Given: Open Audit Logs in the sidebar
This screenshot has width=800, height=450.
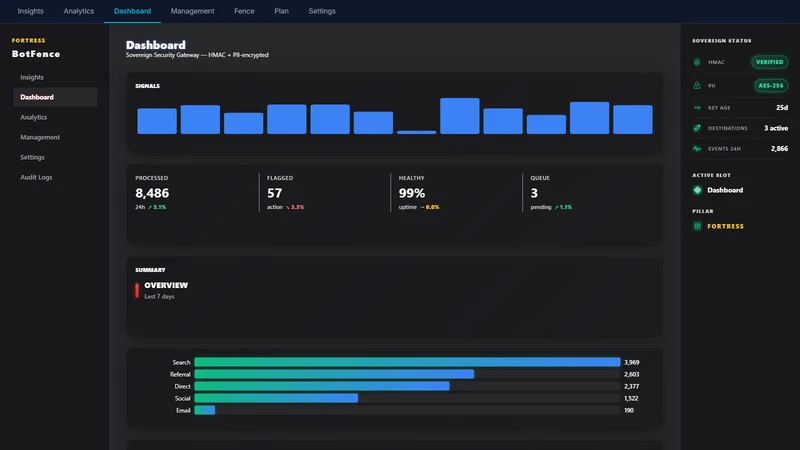Looking at the screenshot, I should 55,177.
